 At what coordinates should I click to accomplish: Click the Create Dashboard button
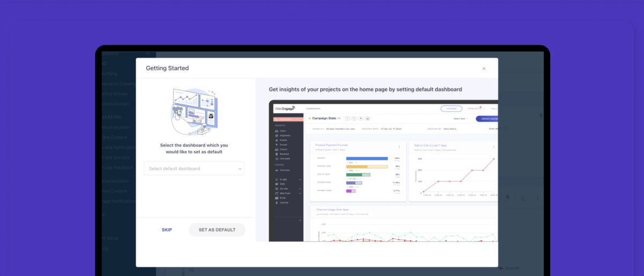[x=487, y=118]
